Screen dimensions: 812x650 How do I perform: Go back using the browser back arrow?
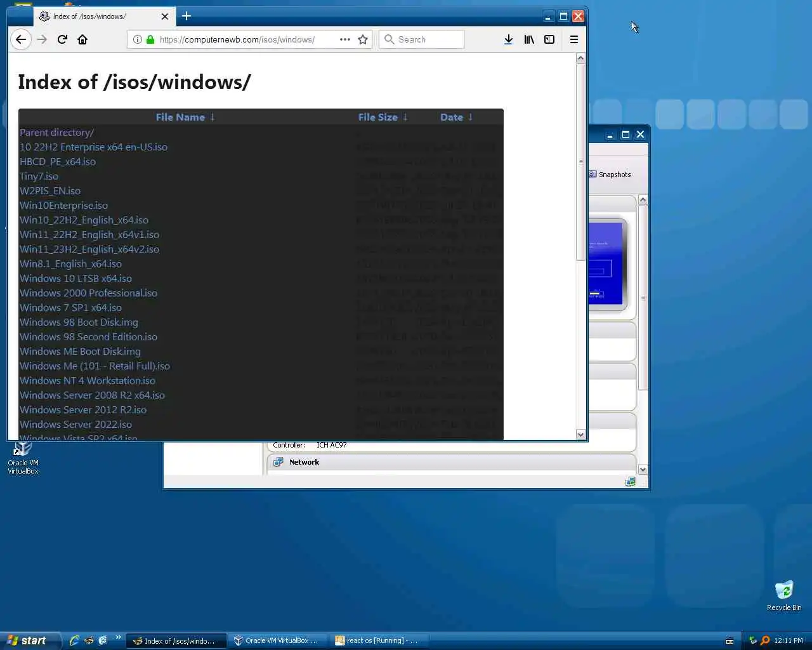coord(21,39)
